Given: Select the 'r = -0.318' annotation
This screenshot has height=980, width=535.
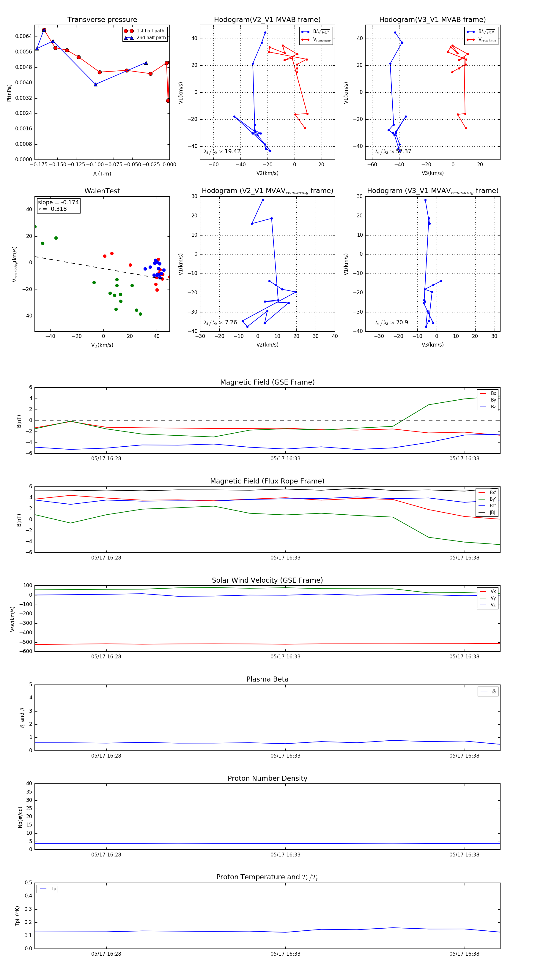Looking at the screenshot, I should tap(53, 209).
